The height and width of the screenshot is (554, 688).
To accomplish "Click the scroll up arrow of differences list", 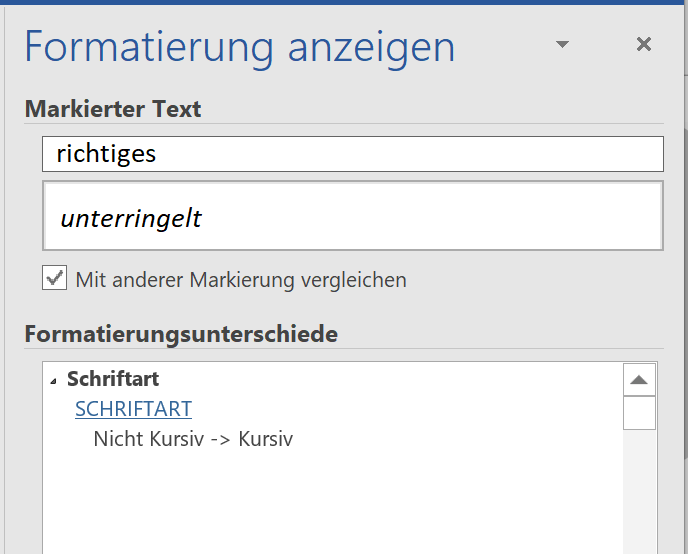I will 639,379.
